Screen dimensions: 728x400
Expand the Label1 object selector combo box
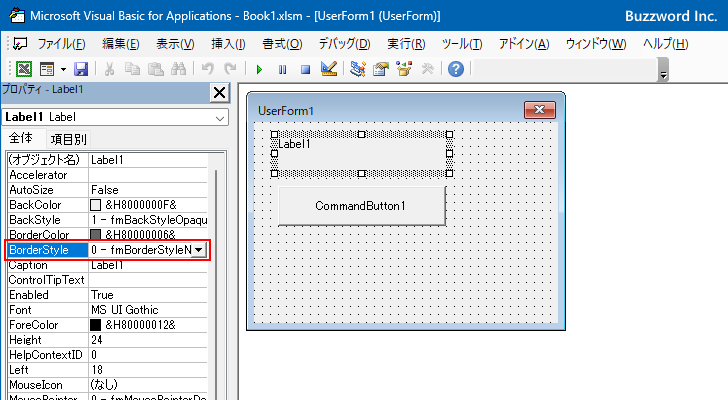220,118
